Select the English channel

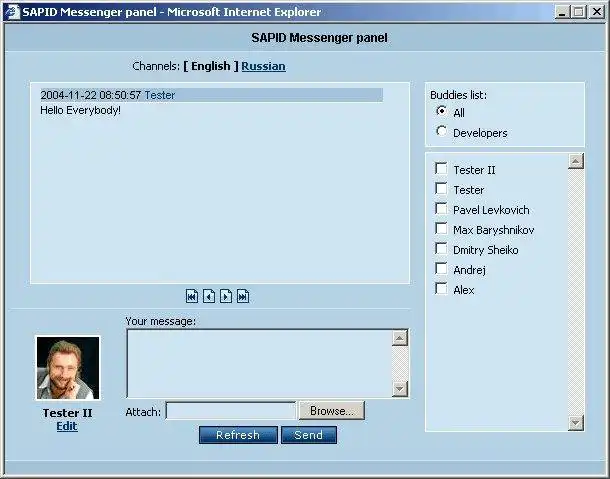pos(211,66)
